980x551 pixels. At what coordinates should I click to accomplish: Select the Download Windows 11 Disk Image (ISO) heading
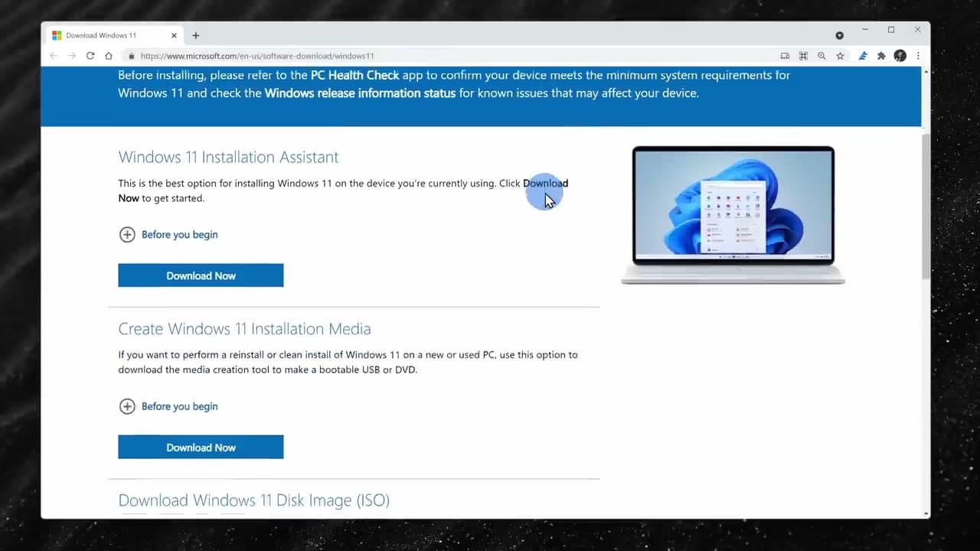pos(253,500)
